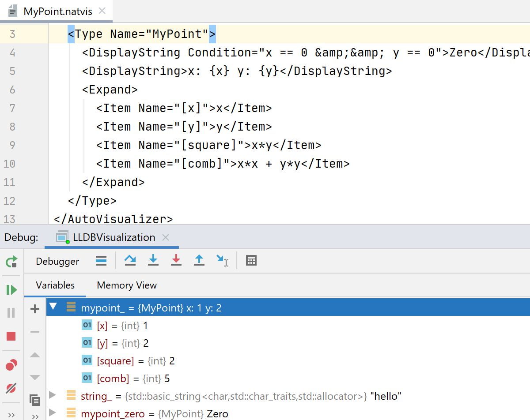Click the Item Name="[square]" line

(x=209, y=145)
